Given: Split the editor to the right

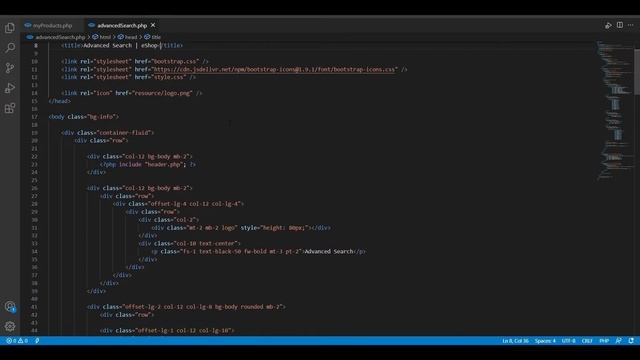Looking at the screenshot, I should point(620,25).
